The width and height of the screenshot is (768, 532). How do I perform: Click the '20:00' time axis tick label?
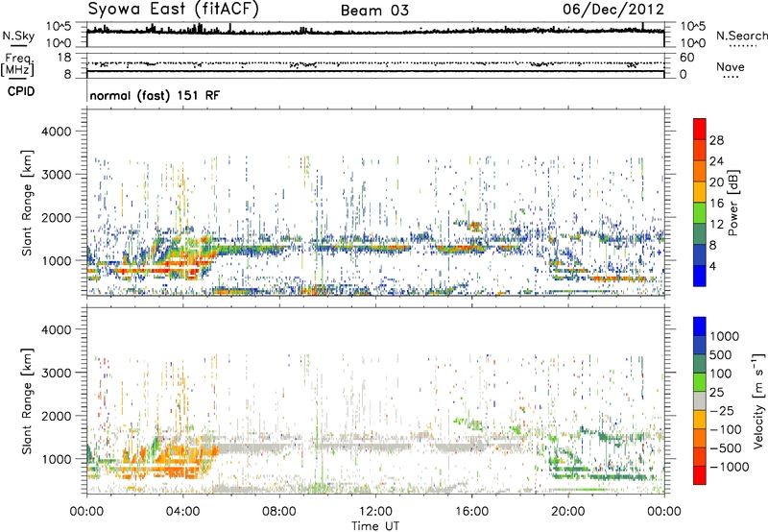click(568, 512)
